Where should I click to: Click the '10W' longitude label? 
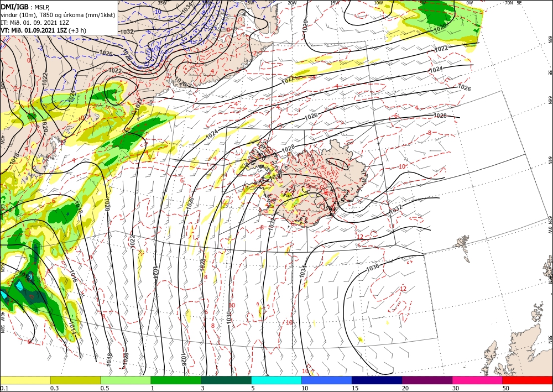[x=378, y=2]
